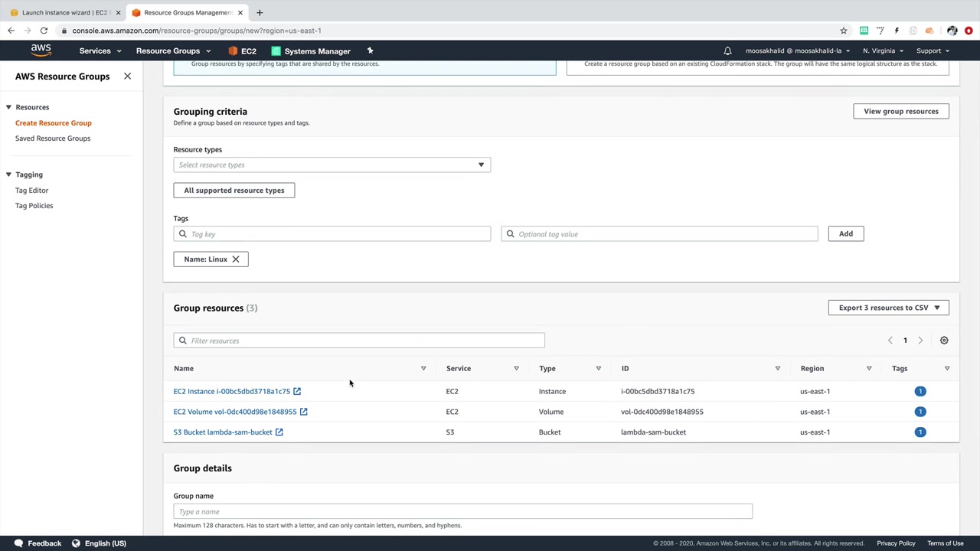Collapse the Tagging sidebar section
Viewport: 980px width, 551px height.
pos(8,174)
